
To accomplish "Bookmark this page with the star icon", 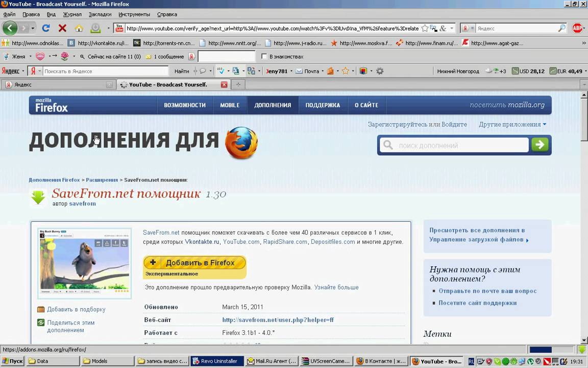I will coord(425,28).
